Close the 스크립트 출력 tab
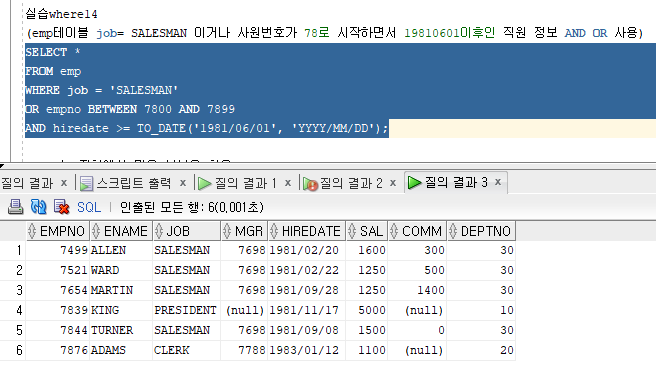The height and width of the screenshot is (374, 656). 183,183
